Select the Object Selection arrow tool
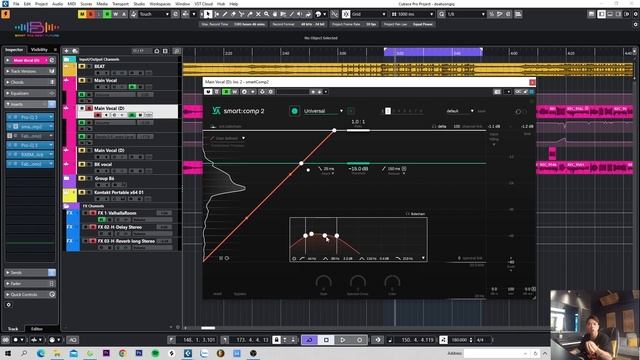 click(207, 14)
